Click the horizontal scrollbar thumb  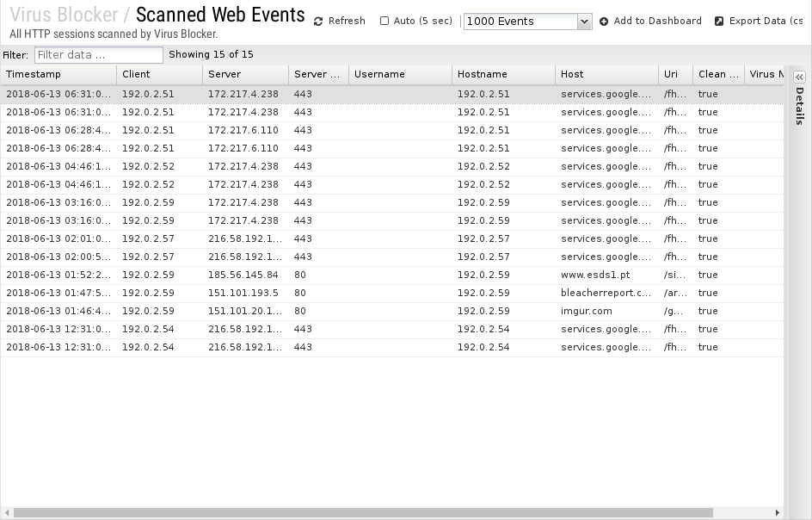361,513
